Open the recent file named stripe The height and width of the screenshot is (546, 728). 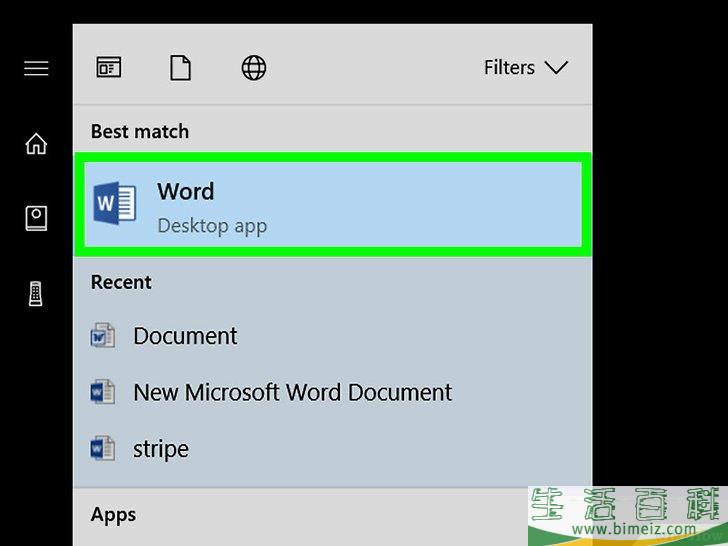click(x=333, y=449)
